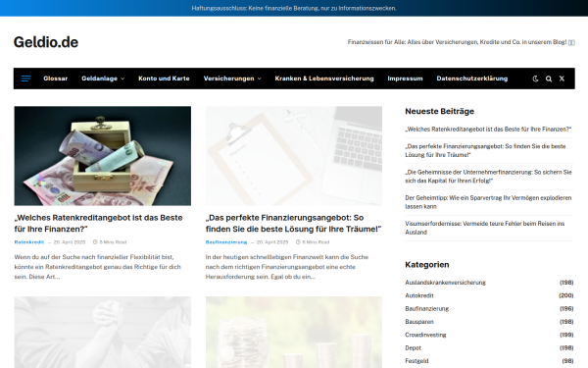Image resolution: width=588 pixels, height=368 pixels.
Task: Click the Ratenkredit category tag
Action: pos(29,242)
